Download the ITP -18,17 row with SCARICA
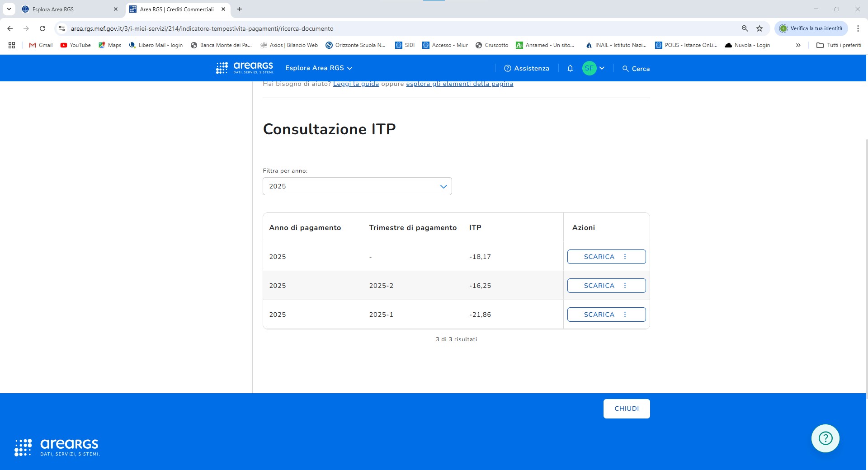 (599, 257)
